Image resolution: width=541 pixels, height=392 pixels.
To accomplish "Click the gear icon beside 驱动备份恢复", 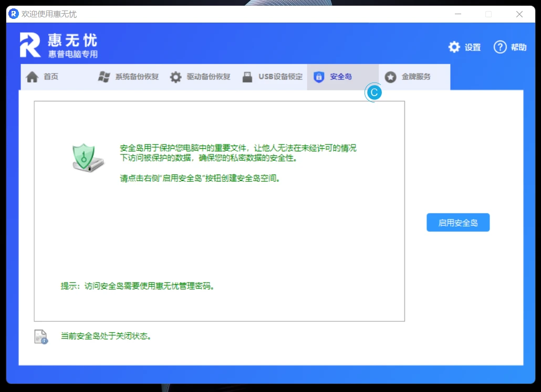I will [175, 77].
